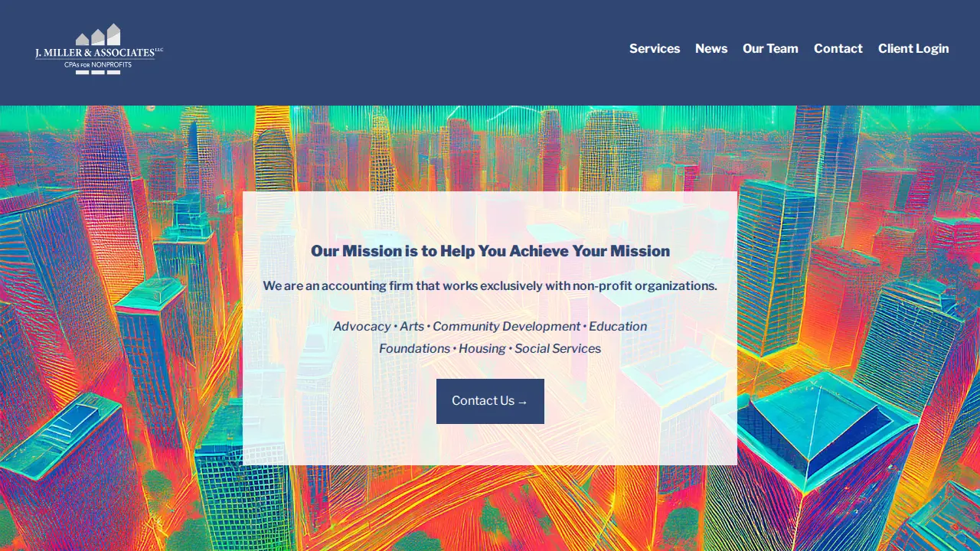
Task: Open the Services menu item
Action: pos(655,49)
